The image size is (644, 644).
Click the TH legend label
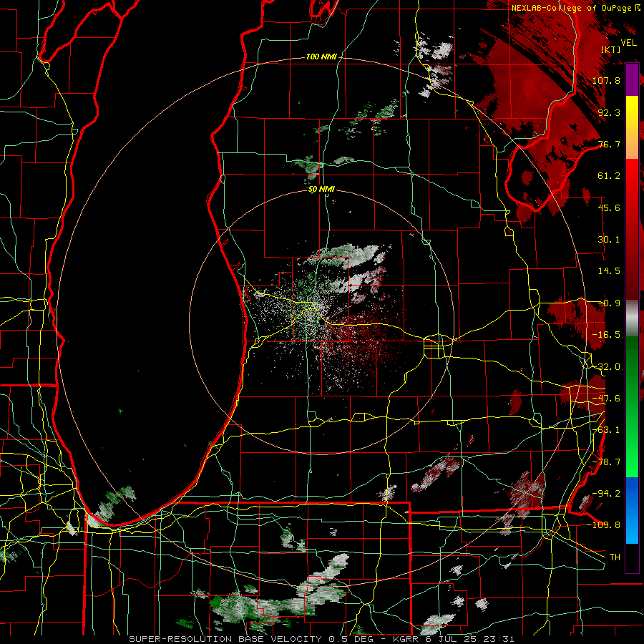tap(615, 557)
